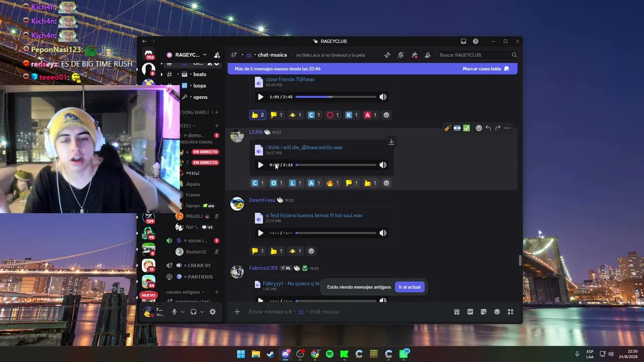
Task: Deafen using the headphones icon
Action: pos(193,312)
